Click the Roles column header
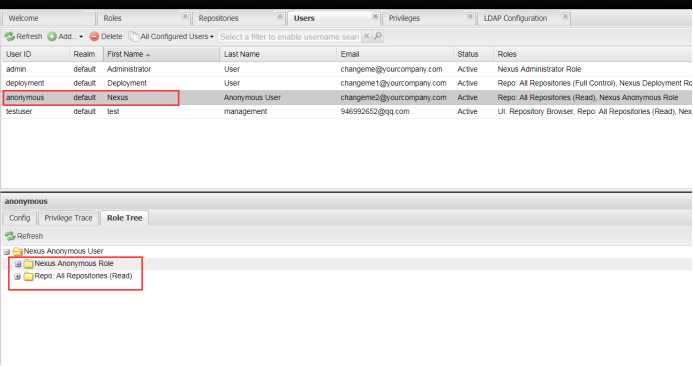Screen dimensions: 693x366 click(593, 54)
